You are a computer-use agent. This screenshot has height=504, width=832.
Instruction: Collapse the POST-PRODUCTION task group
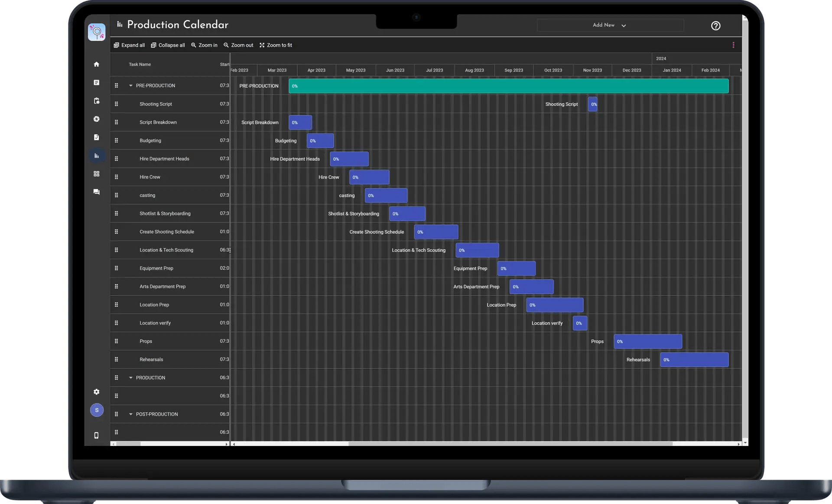coord(130,414)
